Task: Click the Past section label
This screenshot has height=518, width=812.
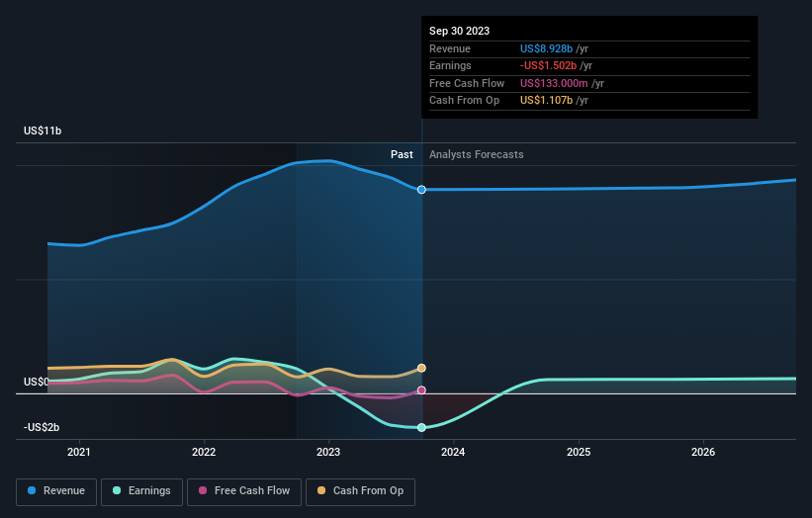Action: point(402,155)
